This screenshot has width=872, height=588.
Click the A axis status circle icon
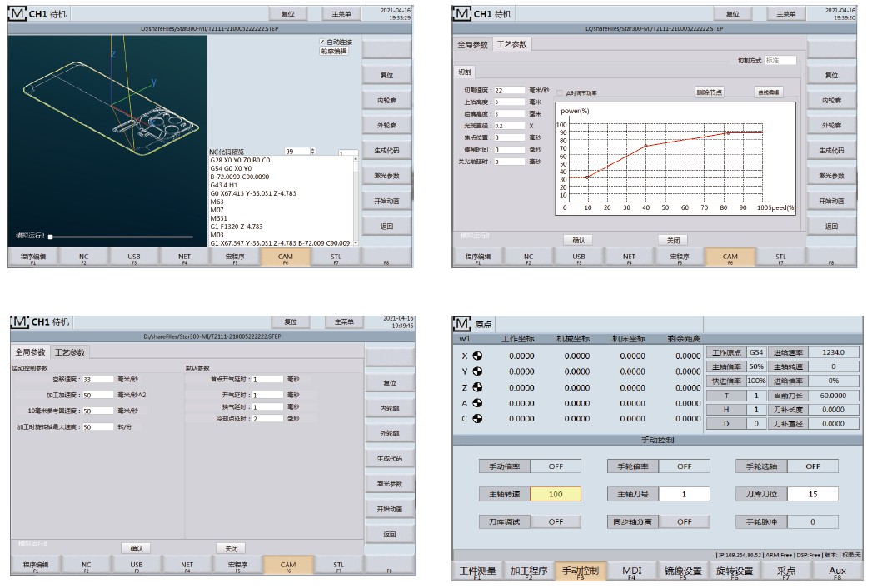point(478,403)
